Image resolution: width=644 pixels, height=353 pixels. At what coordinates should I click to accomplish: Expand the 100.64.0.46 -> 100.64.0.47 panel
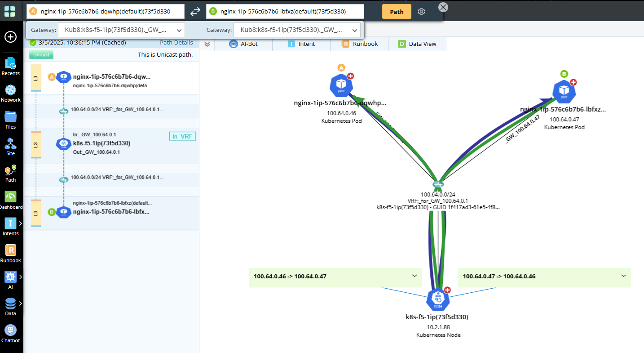[x=415, y=276]
